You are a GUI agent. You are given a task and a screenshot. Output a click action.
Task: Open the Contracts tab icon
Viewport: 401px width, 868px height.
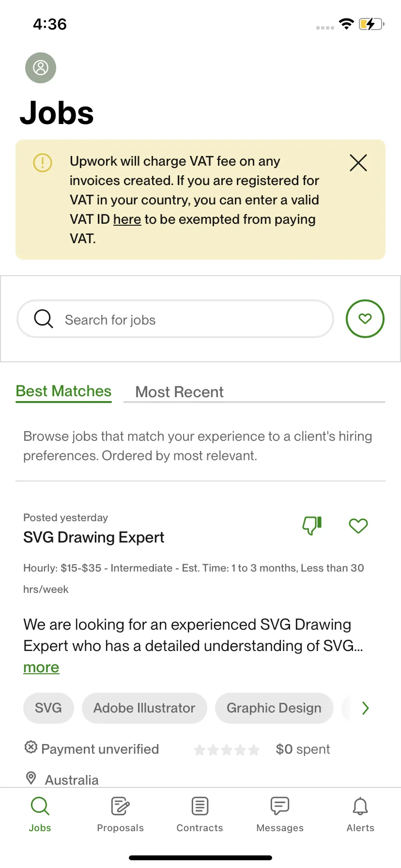200,806
